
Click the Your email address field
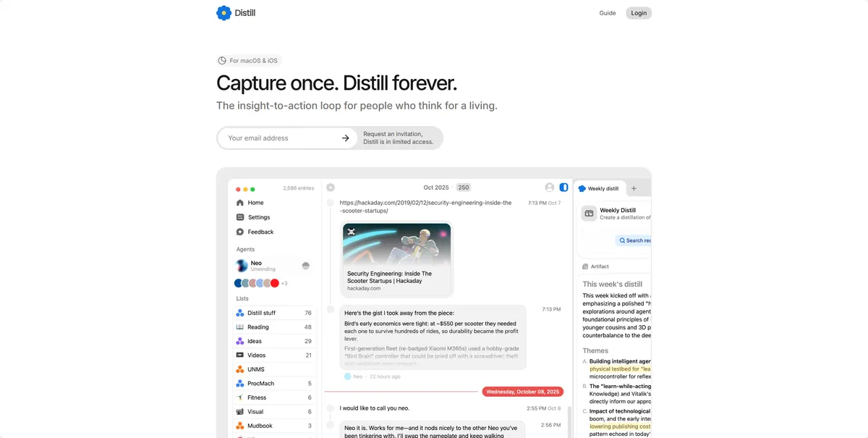282,138
